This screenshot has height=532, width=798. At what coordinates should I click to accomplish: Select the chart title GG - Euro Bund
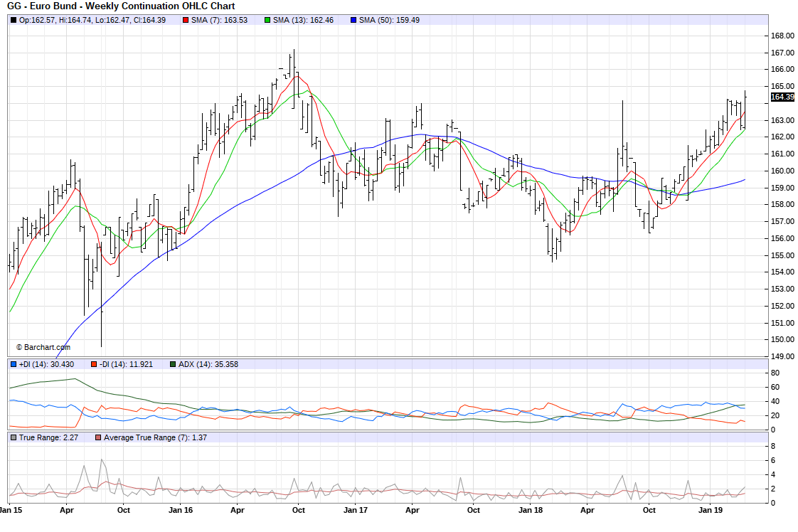pyautogui.click(x=121, y=6)
